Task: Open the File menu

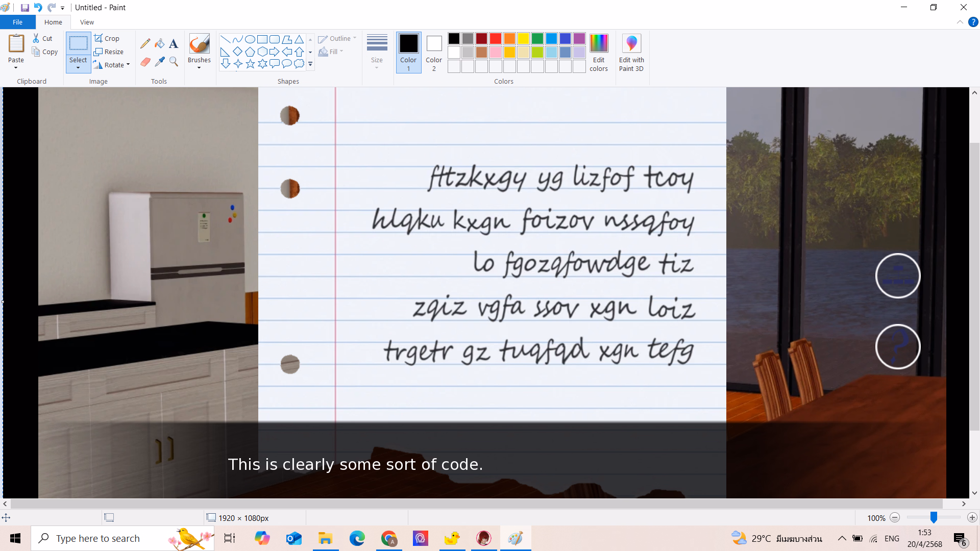Action: [17, 22]
